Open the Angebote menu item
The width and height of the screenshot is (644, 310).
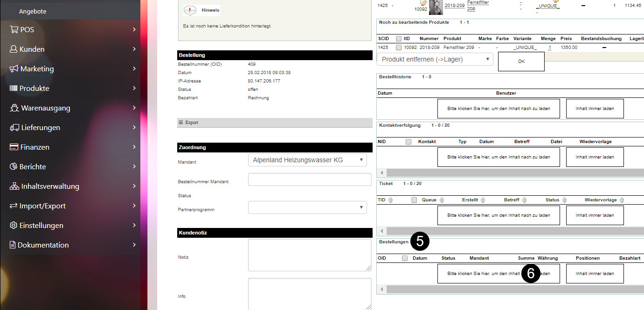pos(33,11)
